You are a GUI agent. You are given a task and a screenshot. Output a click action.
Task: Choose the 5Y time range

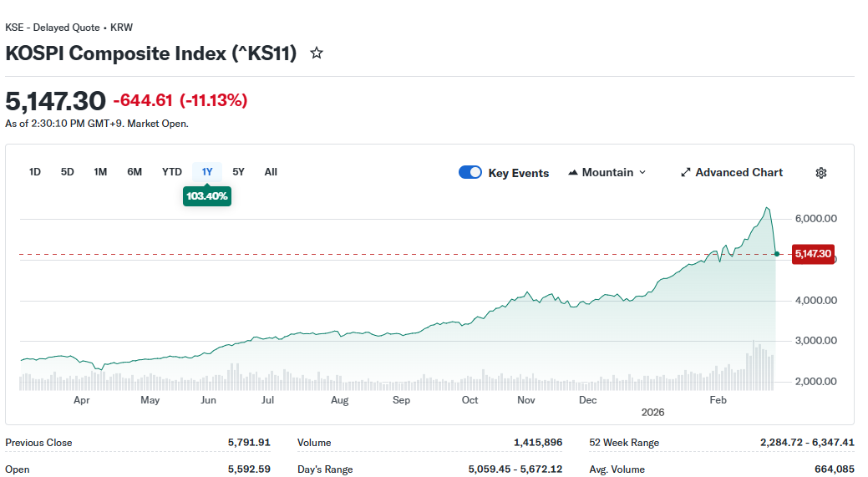[x=239, y=172]
